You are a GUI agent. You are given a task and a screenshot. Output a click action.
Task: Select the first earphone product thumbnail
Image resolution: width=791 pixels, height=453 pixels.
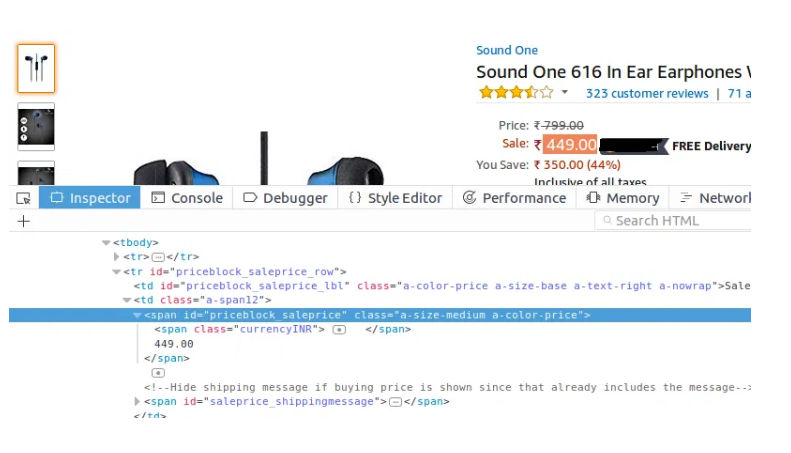coord(37,68)
